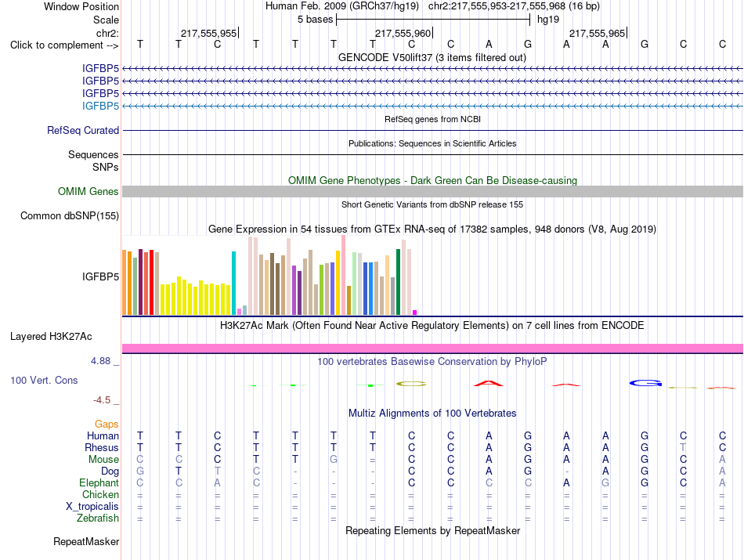Viewport: 744px width, 560px height.
Task: Click the 'Short Genetic Variants from dbSNP release 155' title
Action: coord(432,204)
